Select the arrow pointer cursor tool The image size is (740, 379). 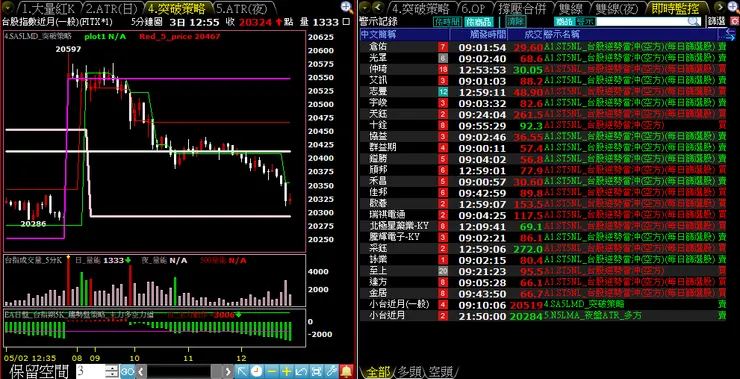pyautogui.click(x=242, y=371)
